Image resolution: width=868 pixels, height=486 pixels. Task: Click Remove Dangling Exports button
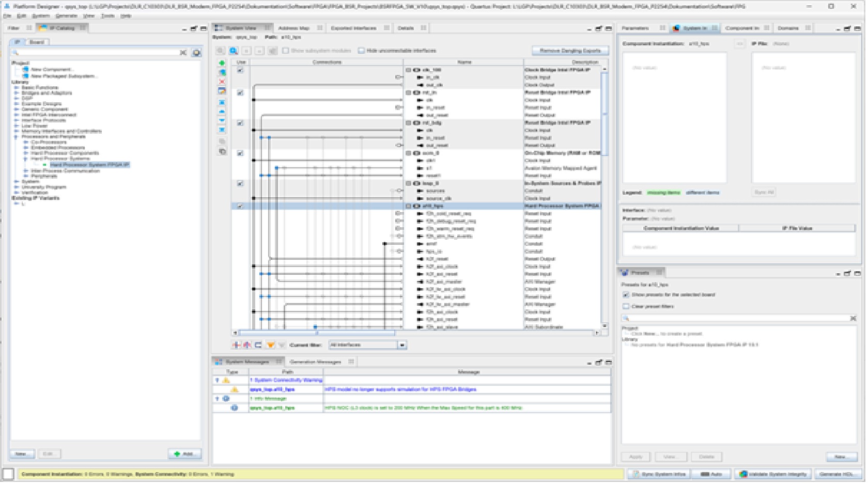570,51
